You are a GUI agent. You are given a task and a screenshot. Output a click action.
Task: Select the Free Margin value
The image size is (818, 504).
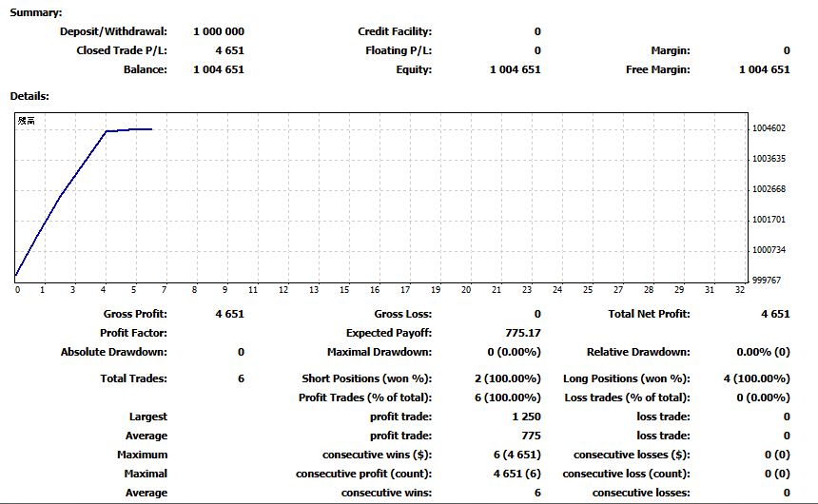point(765,69)
